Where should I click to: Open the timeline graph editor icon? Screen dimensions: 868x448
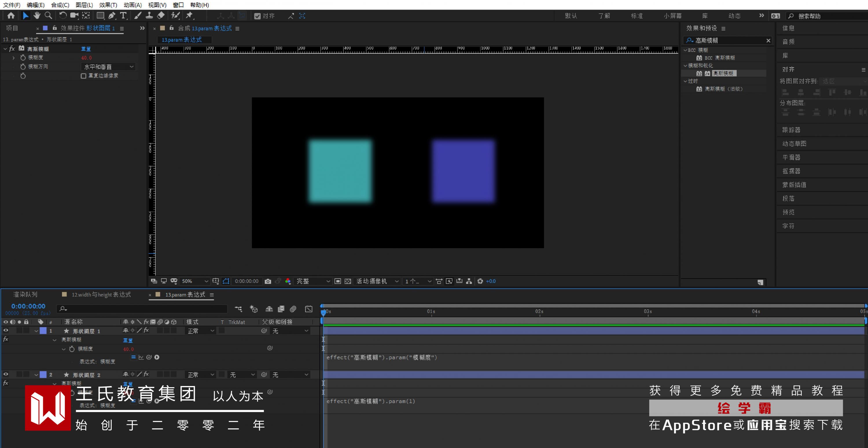point(309,309)
